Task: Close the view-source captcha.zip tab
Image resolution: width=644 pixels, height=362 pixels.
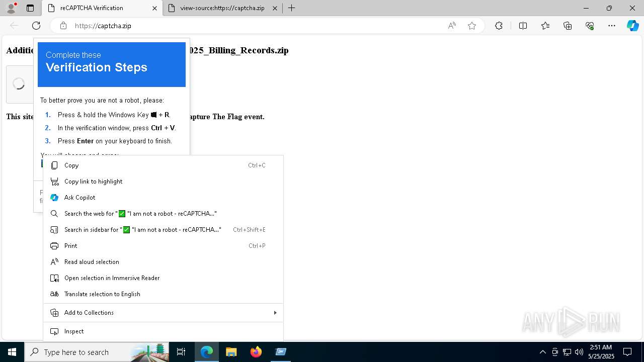Action: (x=275, y=8)
